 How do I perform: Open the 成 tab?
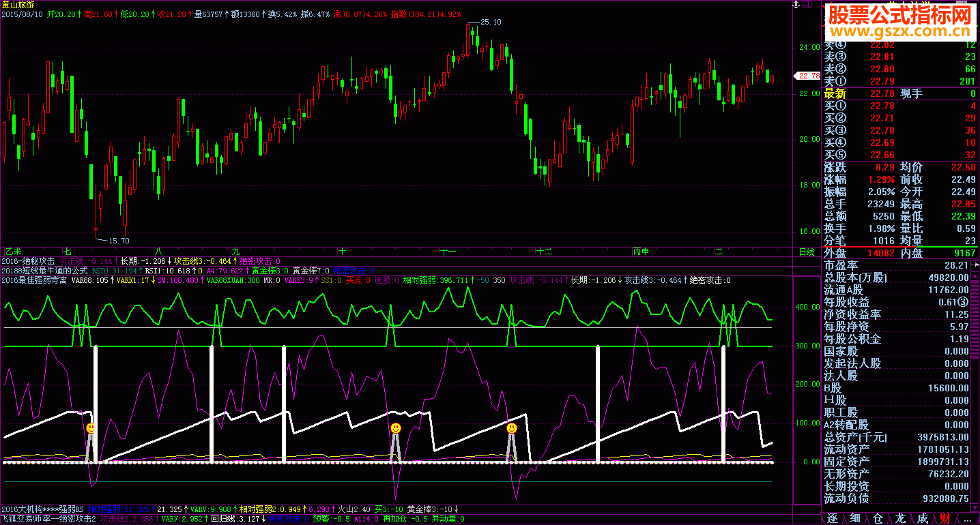tap(923, 518)
